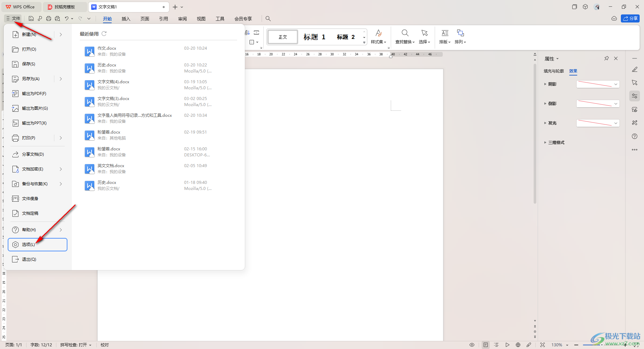Screen dimensions: 644x349
Task: Expand the New (新建) submenu arrow
Action: coord(61,34)
